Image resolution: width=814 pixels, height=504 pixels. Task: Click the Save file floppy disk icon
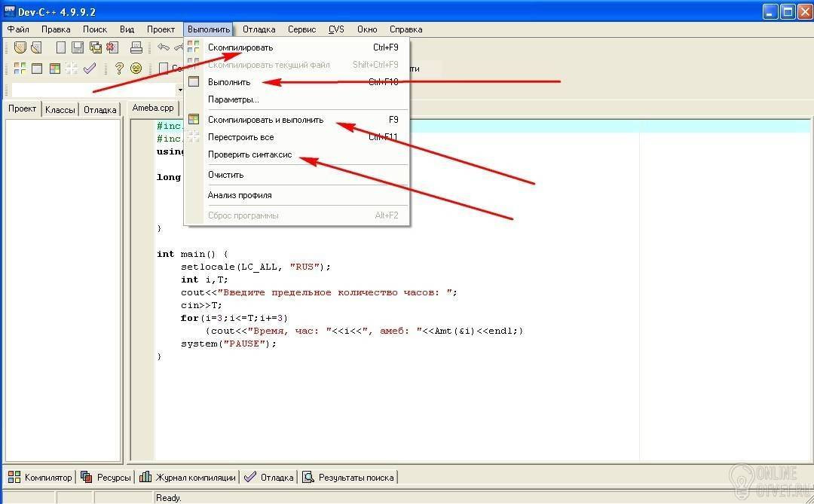[x=77, y=47]
